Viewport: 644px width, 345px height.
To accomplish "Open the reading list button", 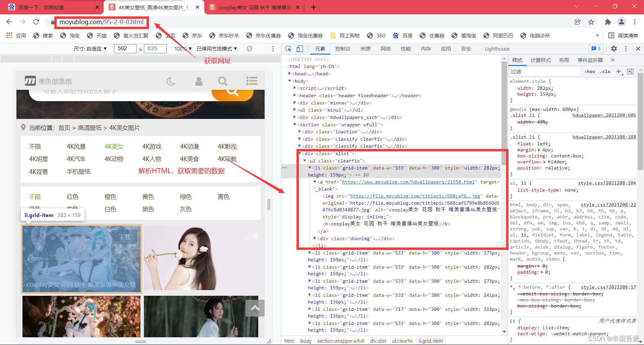I will point(623,36).
